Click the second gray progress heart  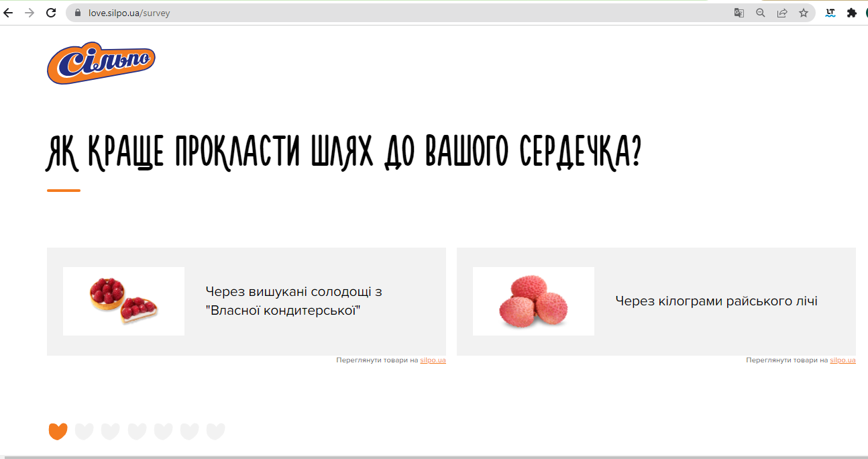click(x=84, y=431)
